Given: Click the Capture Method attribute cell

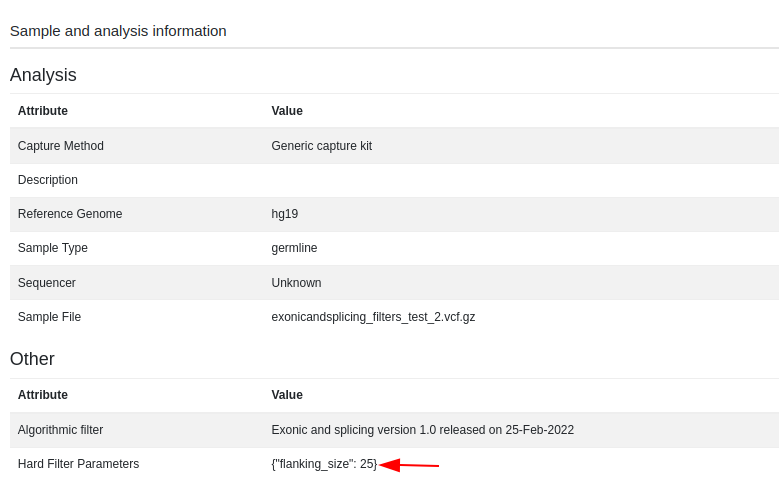Looking at the screenshot, I should (x=61, y=146).
